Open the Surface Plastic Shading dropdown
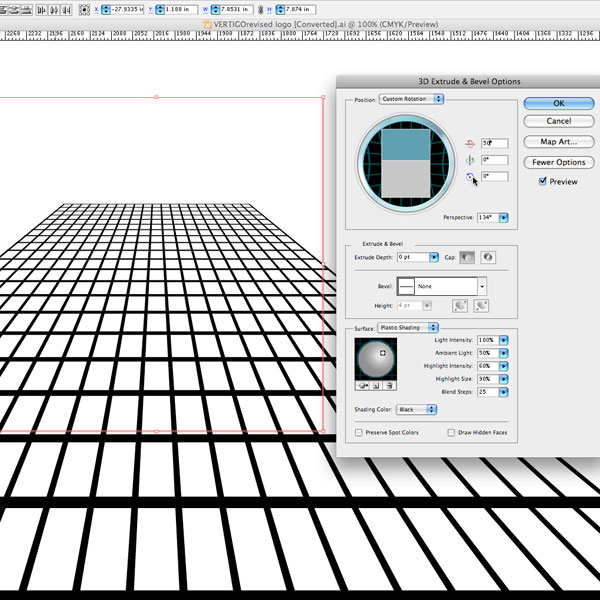 point(407,327)
